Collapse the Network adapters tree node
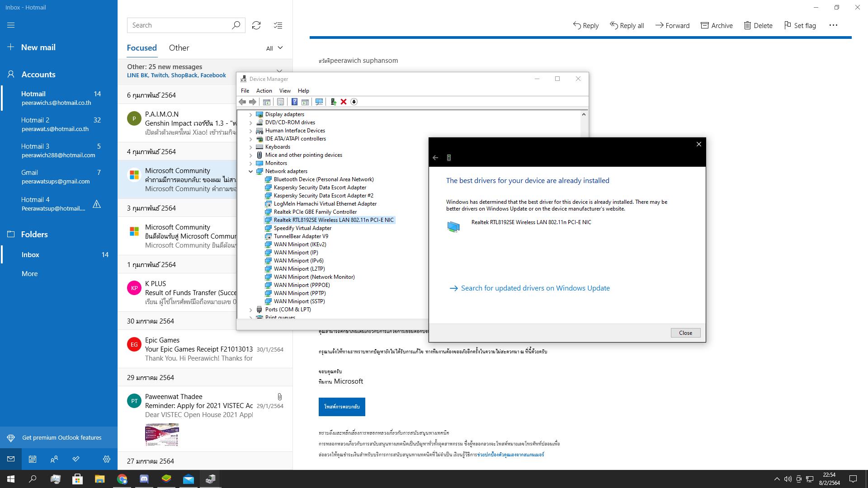The height and width of the screenshot is (488, 868). (x=250, y=171)
